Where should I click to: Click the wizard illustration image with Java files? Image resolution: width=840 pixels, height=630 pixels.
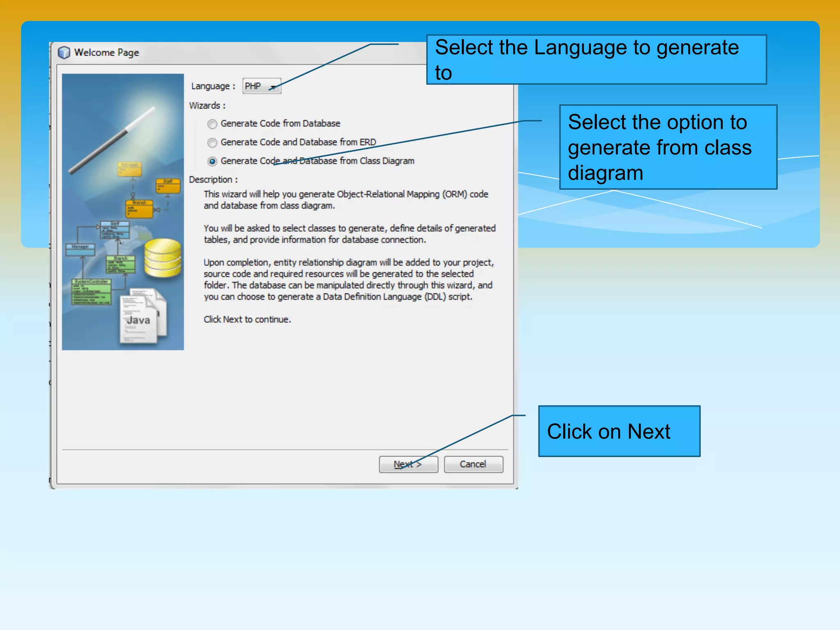click(x=123, y=212)
